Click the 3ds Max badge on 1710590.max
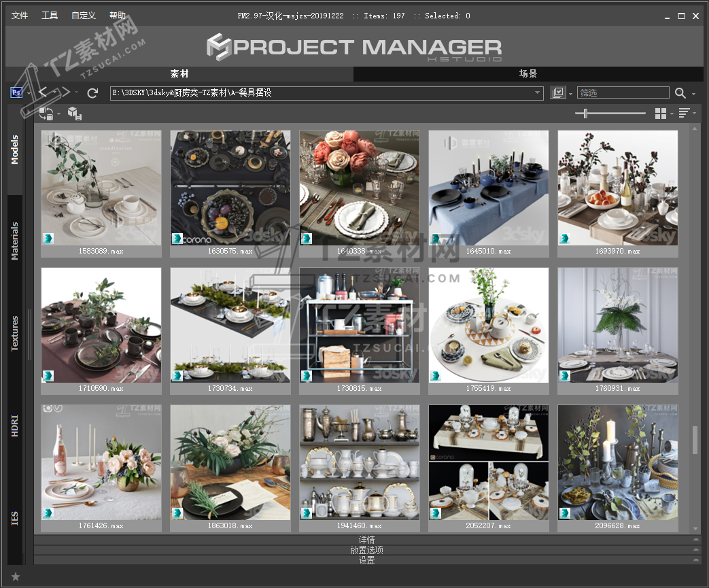Viewport: 709px width, 588px height. pyautogui.click(x=48, y=375)
